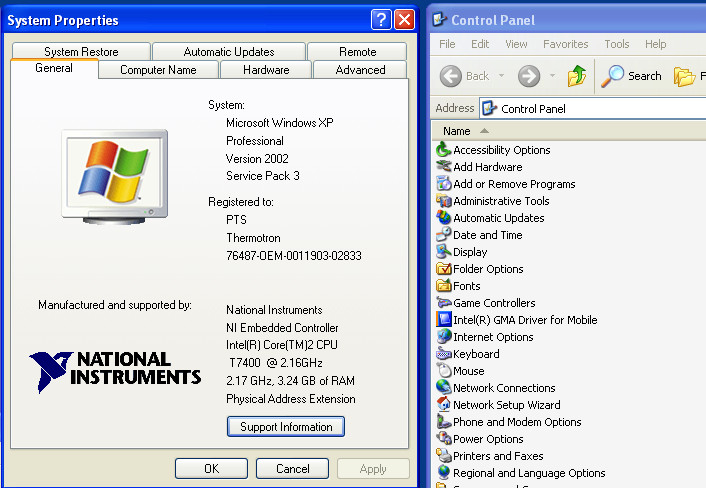Image resolution: width=706 pixels, height=488 pixels.
Task: Click OK in System Properties
Action: [211, 469]
